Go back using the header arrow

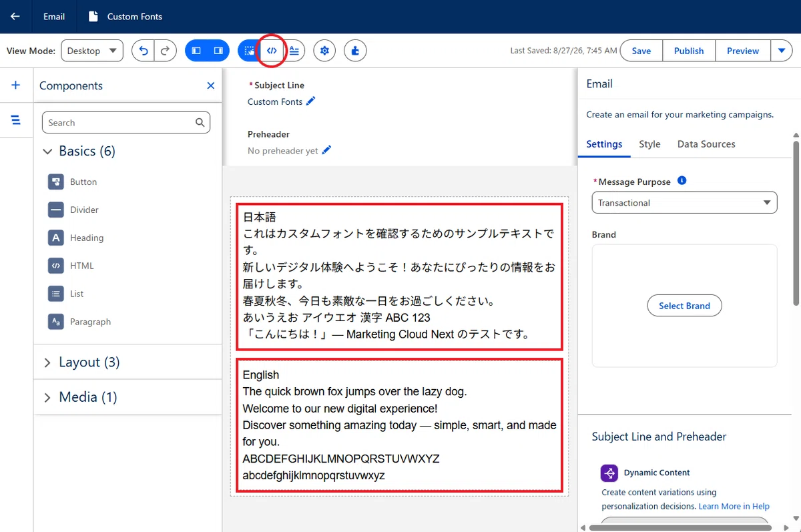click(15, 17)
